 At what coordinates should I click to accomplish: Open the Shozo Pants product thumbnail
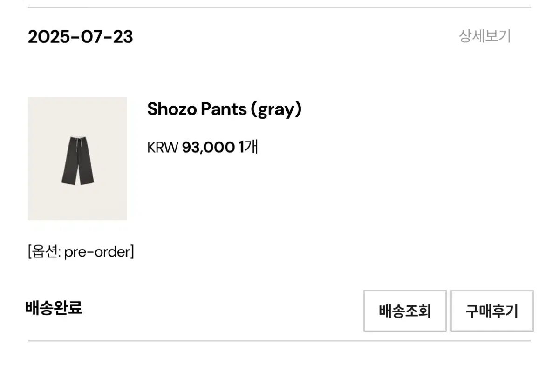pyautogui.click(x=77, y=158)
